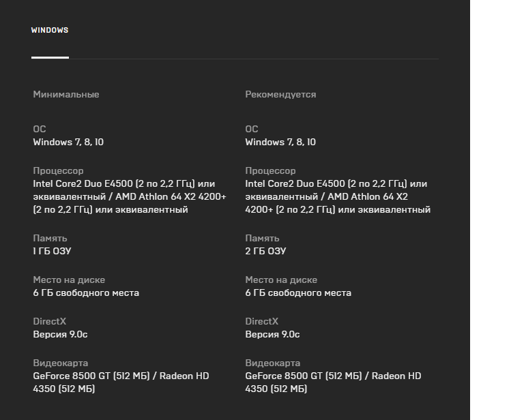
Task: Click the minimum Версия 9.0c value
Action: [60, 334]
